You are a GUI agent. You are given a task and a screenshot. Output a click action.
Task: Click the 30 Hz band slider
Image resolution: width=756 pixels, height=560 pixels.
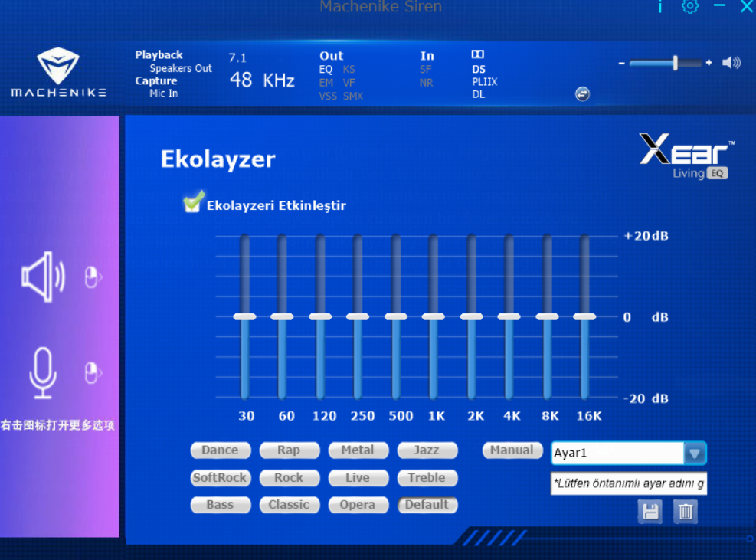click(x=244, y=317)
